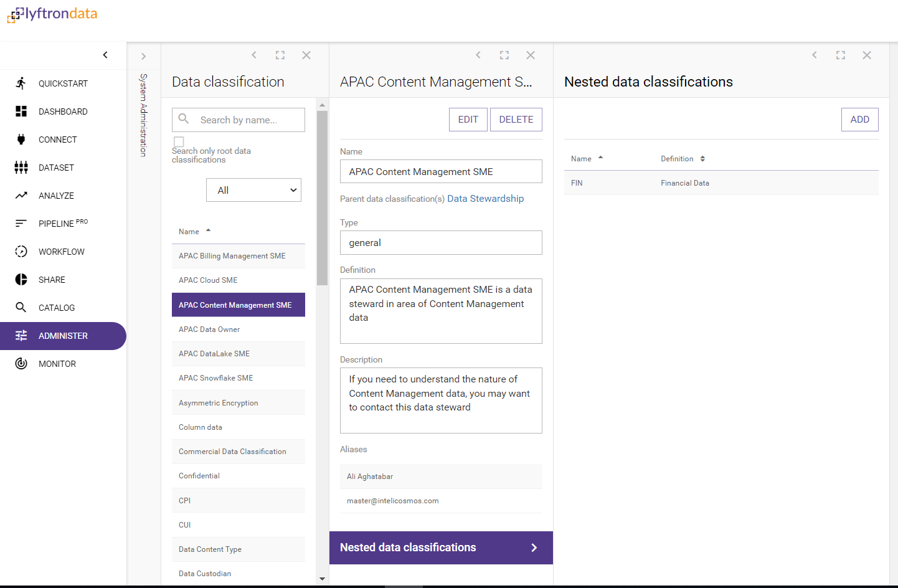The width and height of the screenshot is (898, 588).
Task: Sort classification list by Name
Action: point(194,231)
